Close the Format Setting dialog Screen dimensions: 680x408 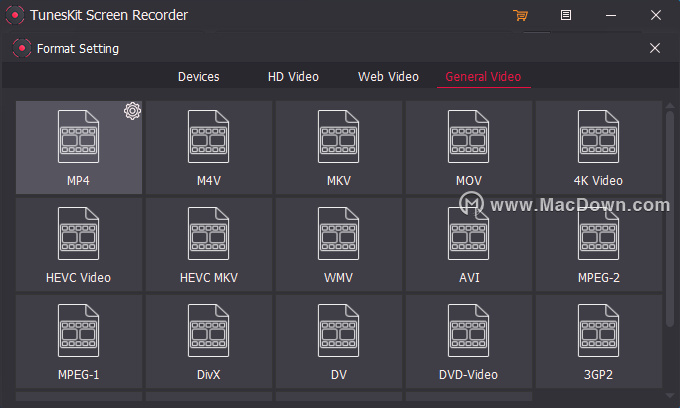655,48
